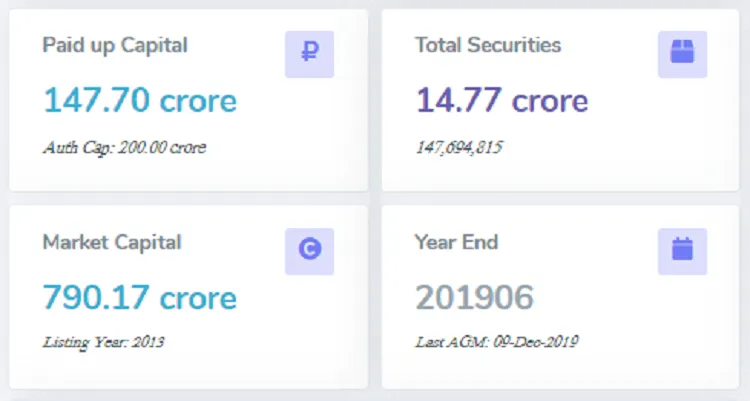Click the calendar icon on Year End
The image size is (750, 401).
(682, 251)
